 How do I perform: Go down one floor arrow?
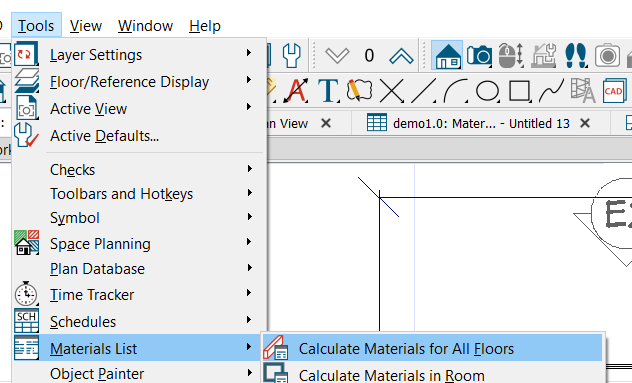pyautogui.click(x=337, y=56)
